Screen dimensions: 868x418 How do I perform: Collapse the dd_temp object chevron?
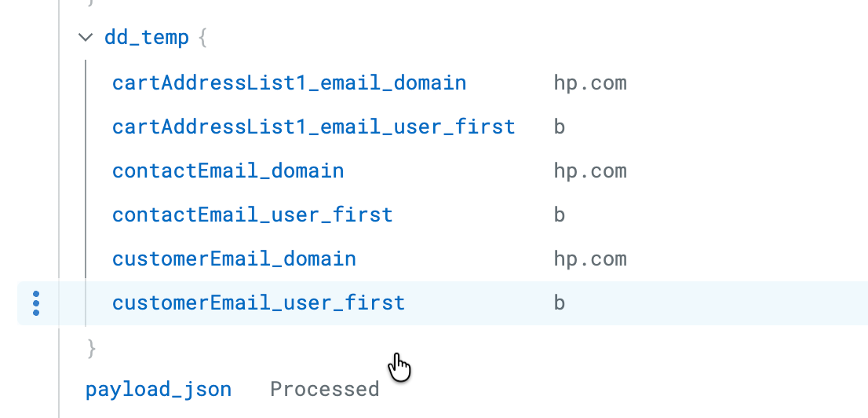click(85, 37)
